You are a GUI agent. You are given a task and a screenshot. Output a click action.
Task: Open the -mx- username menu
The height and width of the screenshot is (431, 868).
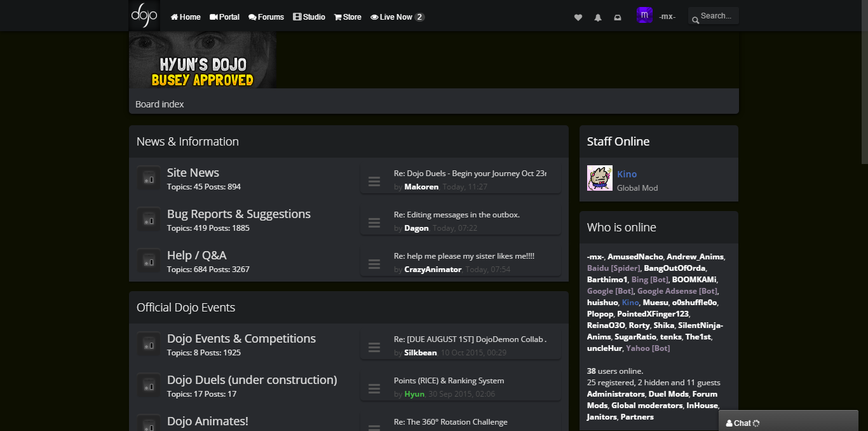click(x=667, y=17)
